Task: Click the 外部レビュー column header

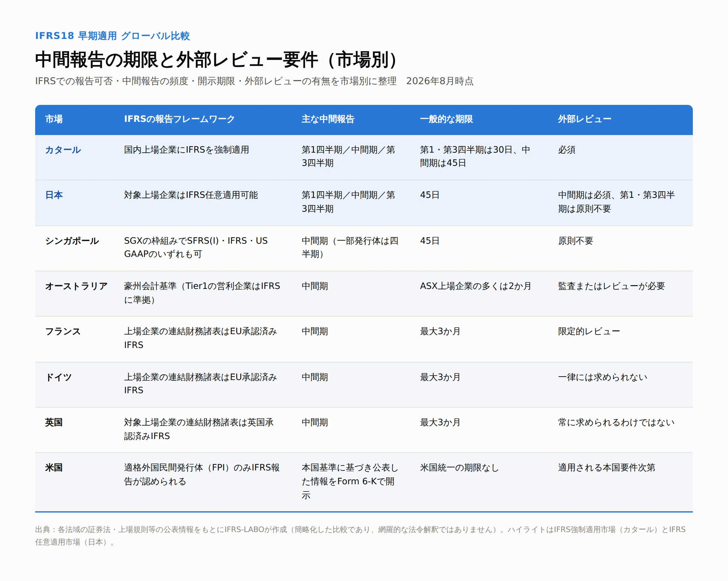Action: (x=585, y=119)
